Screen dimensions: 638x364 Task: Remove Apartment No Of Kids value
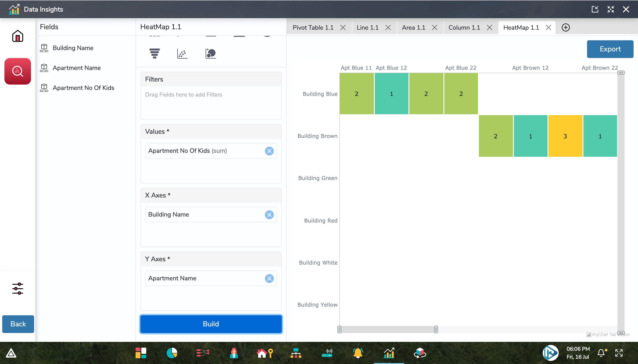[x=269, y=151]
